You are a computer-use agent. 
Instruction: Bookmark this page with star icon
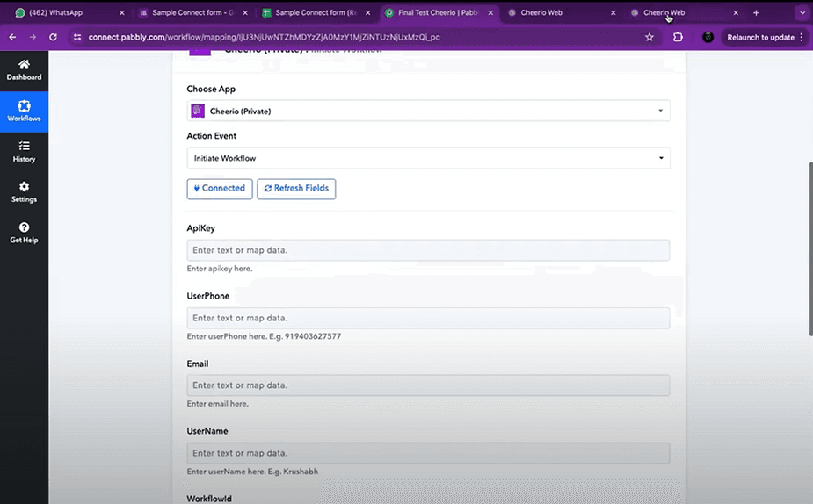[x=650, y=37]
